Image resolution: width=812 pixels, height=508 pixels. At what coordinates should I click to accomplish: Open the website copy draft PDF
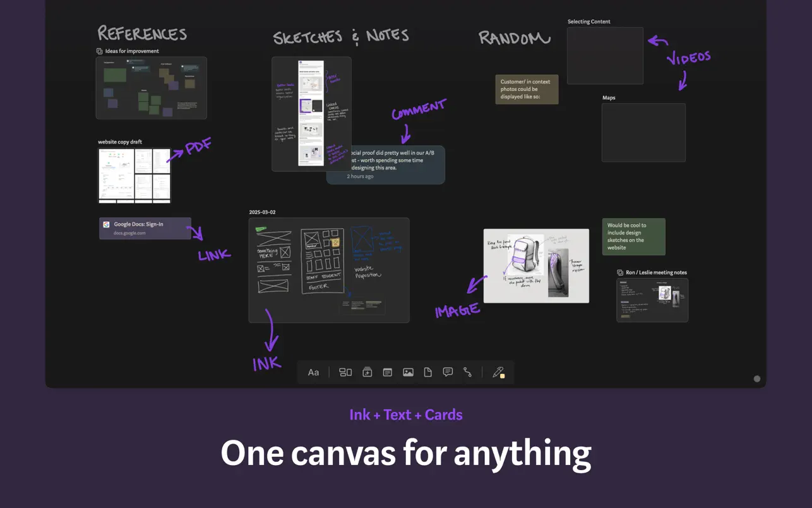(x=134, y=176)
